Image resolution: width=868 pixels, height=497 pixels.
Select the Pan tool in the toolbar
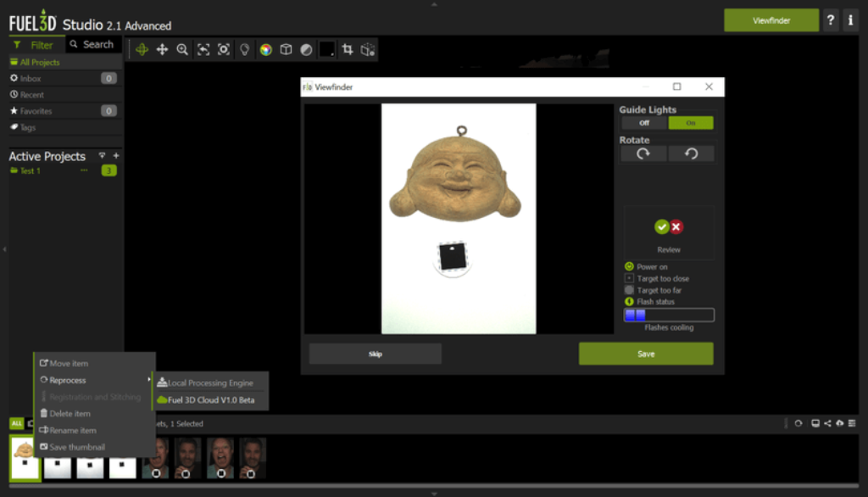point(162,50)
